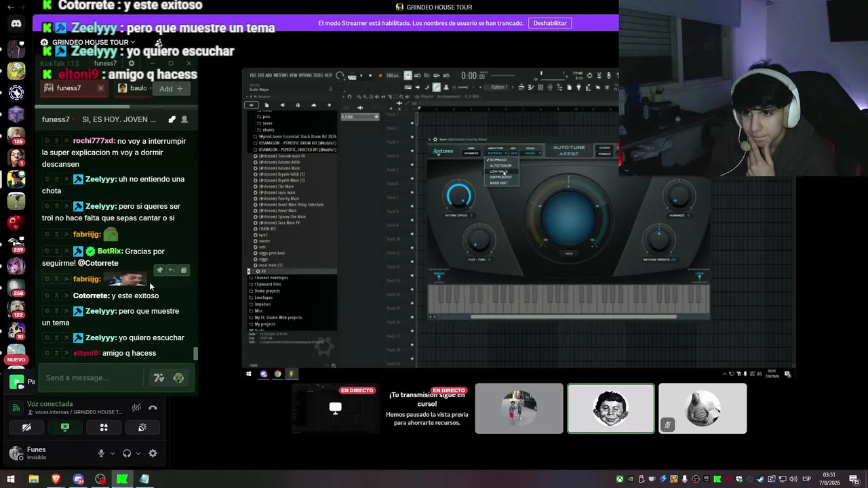This screenshot has width=868, height=488.
Task: Select the cloud tab in FL browser
Action: point(313,105)
